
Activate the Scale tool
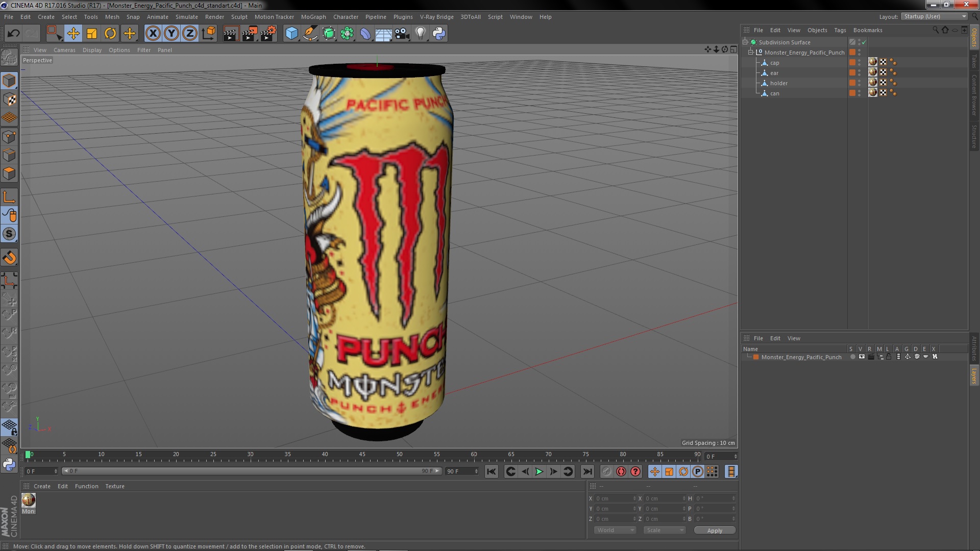coord(92,34)
